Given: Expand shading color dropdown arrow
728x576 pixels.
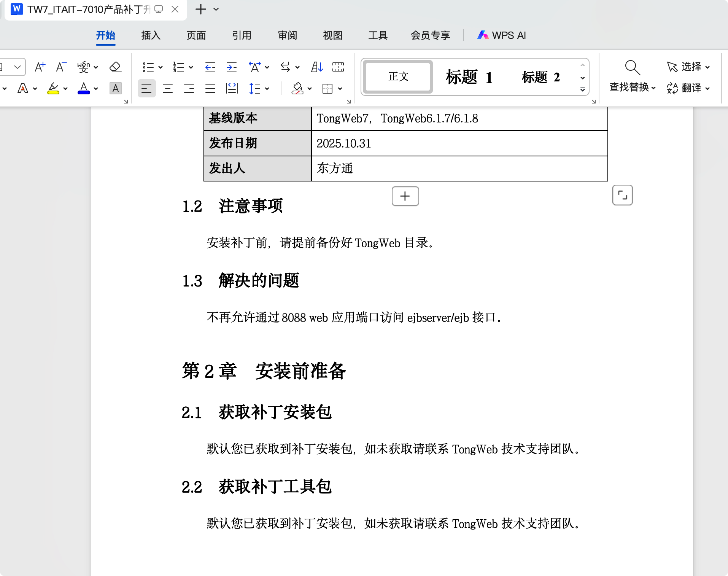Looking at the screenshot, I should [310, 89].
